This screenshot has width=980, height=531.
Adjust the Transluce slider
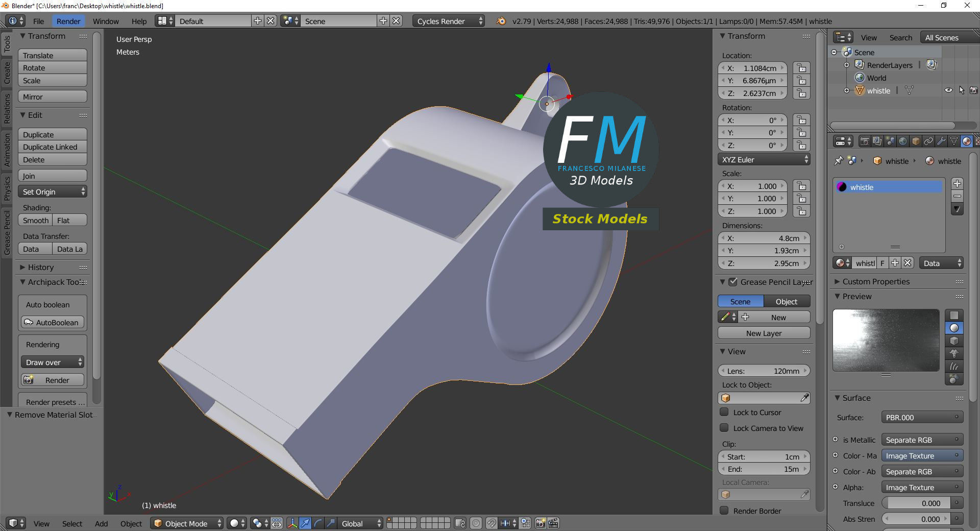[916, 503]
